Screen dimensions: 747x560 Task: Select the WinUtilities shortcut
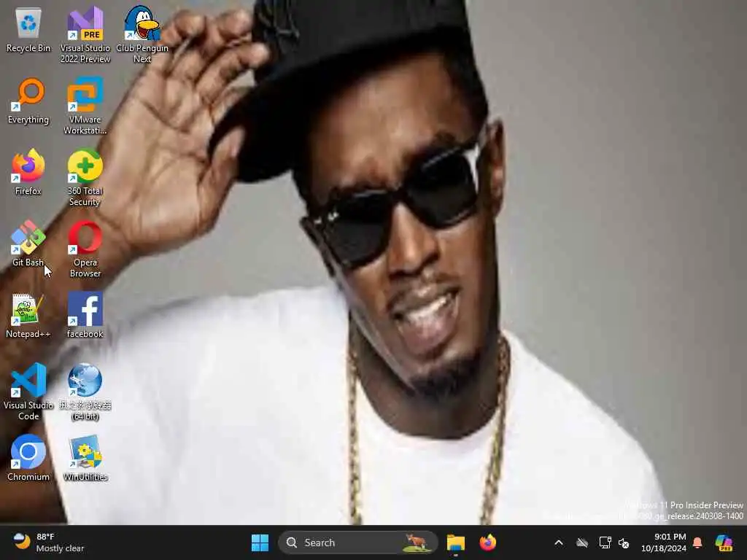(85, 459)
